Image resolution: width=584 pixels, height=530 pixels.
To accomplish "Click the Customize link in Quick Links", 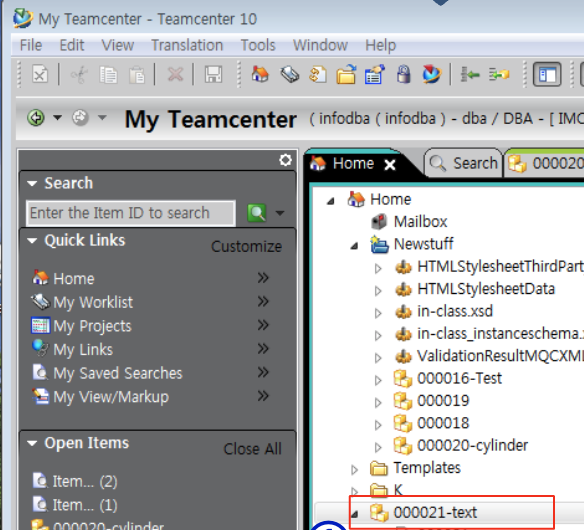I will [x=246, y=247].
